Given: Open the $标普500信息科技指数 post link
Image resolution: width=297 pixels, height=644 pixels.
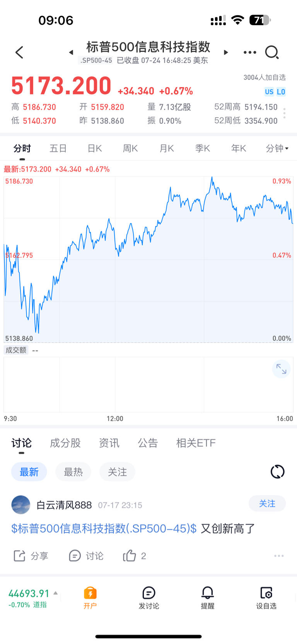Looking at the screenshot, I should 104,528.
